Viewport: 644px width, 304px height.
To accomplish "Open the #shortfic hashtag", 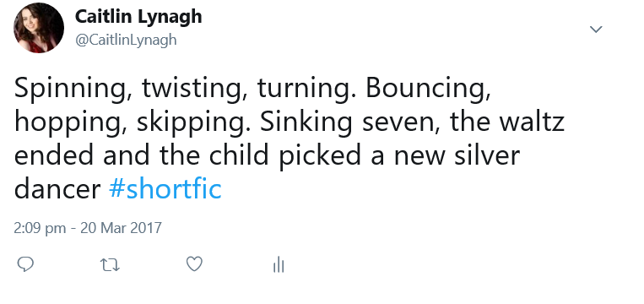I will point(165,189).
